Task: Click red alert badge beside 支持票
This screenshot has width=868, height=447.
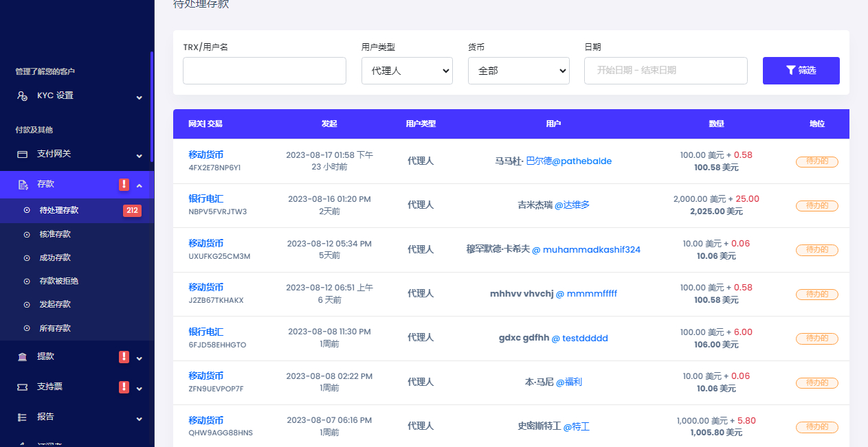Action: tap(124, 387)
